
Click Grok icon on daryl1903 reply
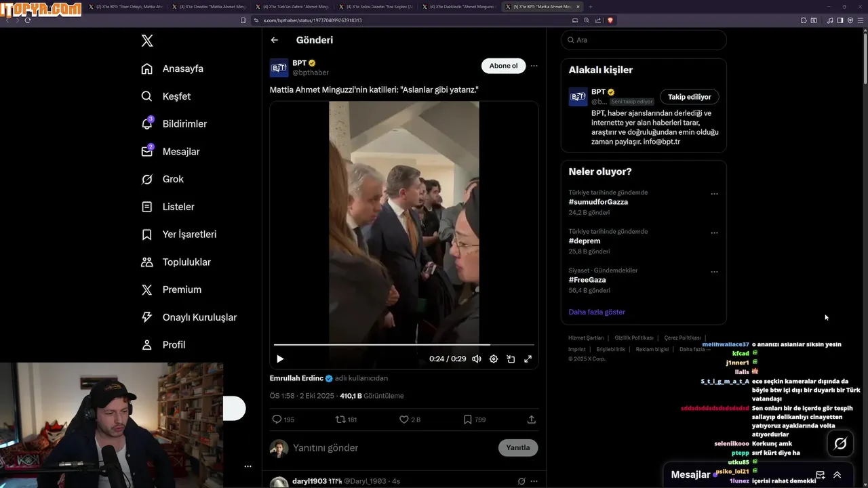[x=521, y=481]
